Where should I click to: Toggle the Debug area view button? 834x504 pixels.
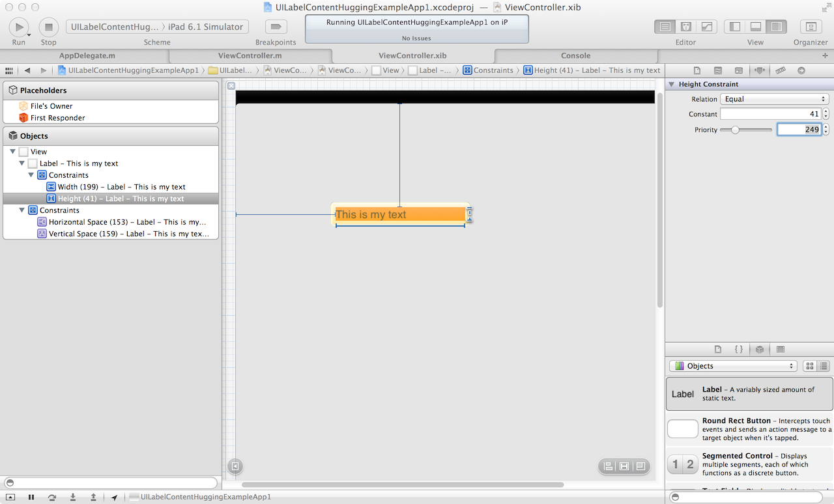pyautogui.click(x=756, y=27)
